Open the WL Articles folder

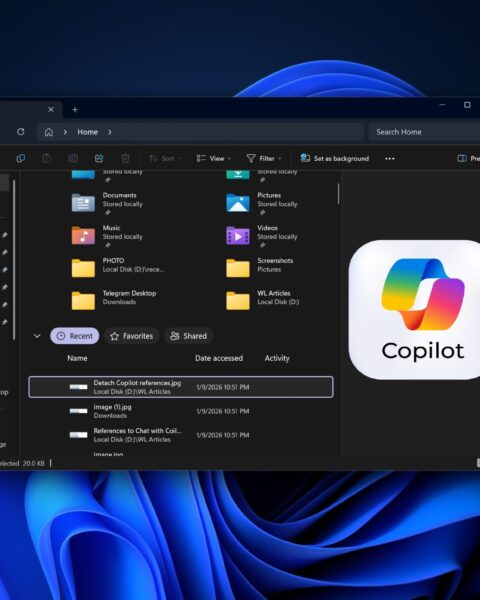pyautogui.click(x=263, y=300)
